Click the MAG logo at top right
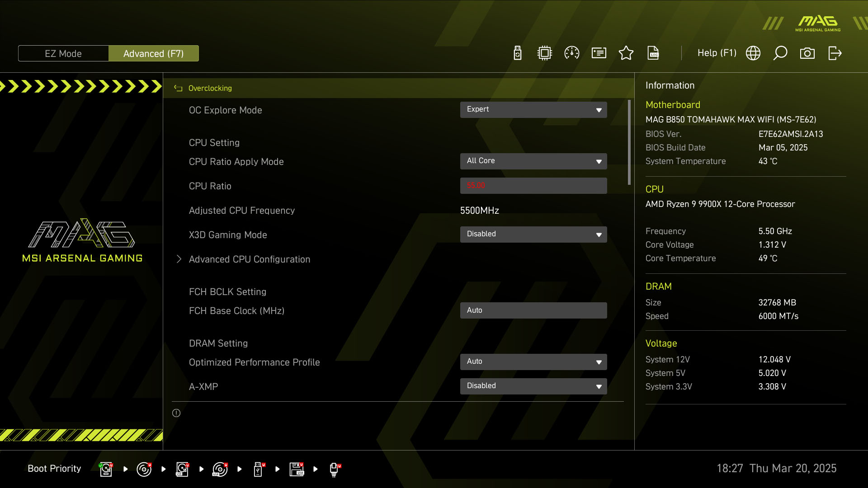Viewport: 868px width, 488px height. pos(818,23)
